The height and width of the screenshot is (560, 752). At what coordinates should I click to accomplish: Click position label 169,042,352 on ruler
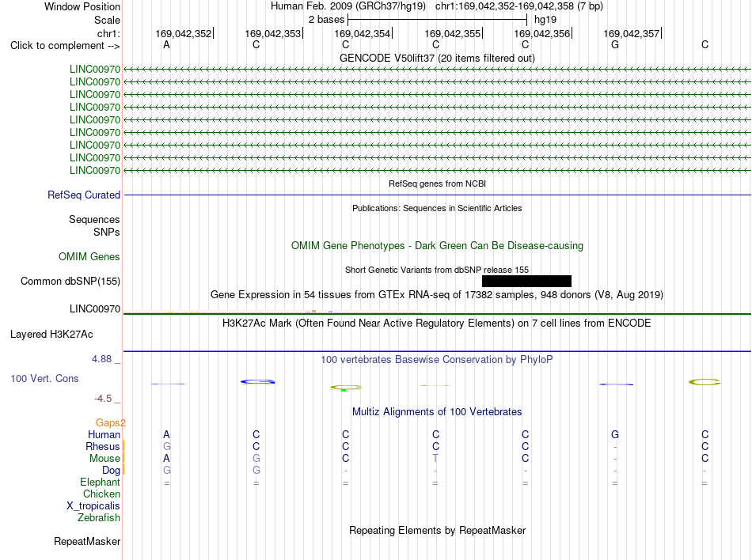pyautogui.click(x=183, y=33)
